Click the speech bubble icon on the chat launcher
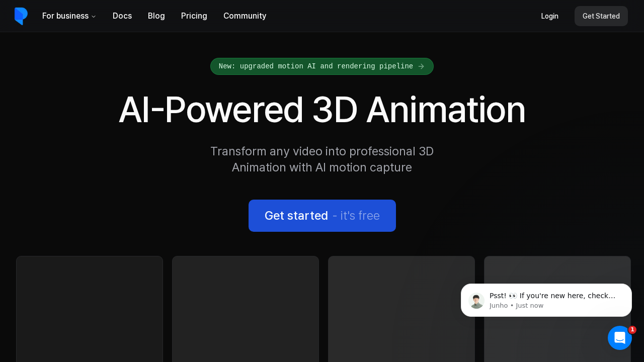The image size is (644, 362). [x=620, y=338]
